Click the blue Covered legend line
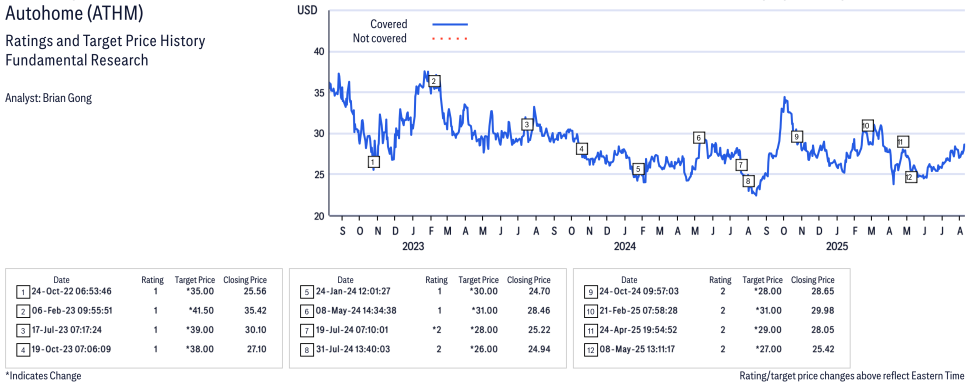Screen dimensions: 975x382 [x=450, y=24]
